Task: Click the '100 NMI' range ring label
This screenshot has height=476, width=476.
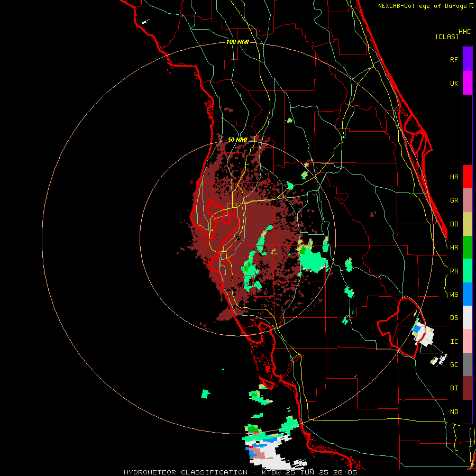Action: coord(237,42)
